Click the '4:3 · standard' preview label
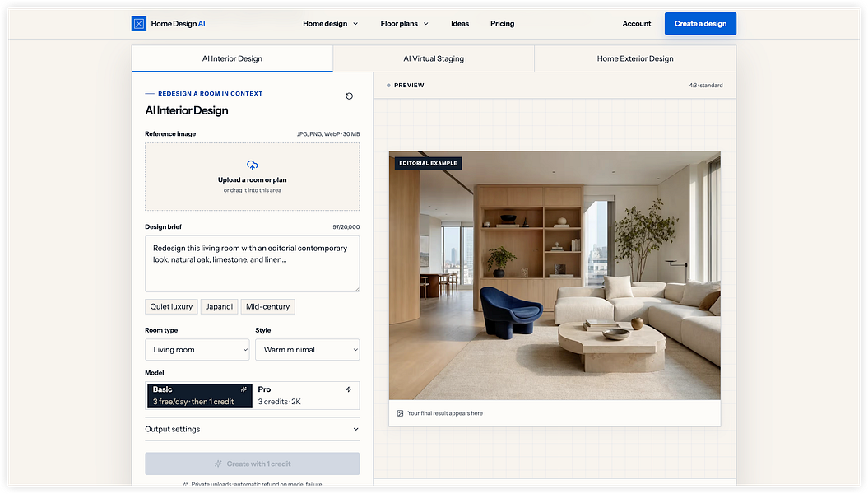868x494 pixels. (706, 86)
